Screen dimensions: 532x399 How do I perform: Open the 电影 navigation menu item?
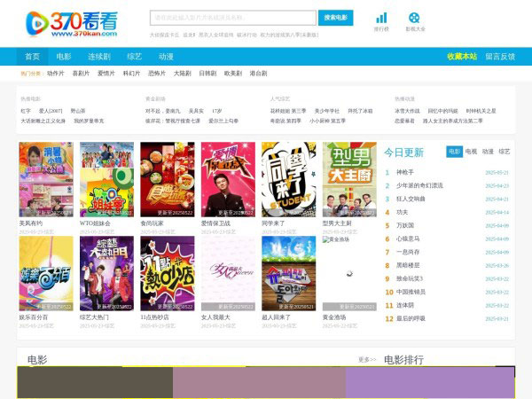64,56
